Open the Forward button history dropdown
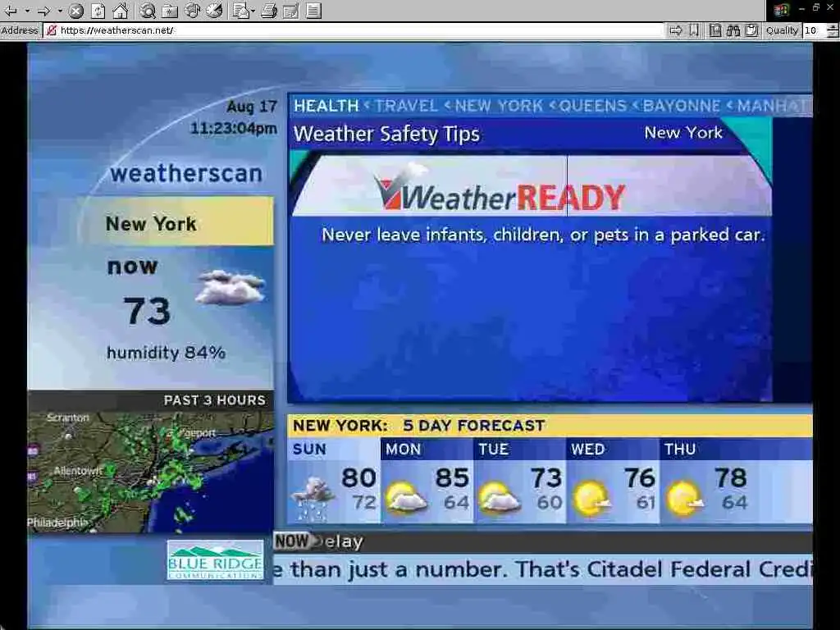840x630 pixels. point(60,11)
